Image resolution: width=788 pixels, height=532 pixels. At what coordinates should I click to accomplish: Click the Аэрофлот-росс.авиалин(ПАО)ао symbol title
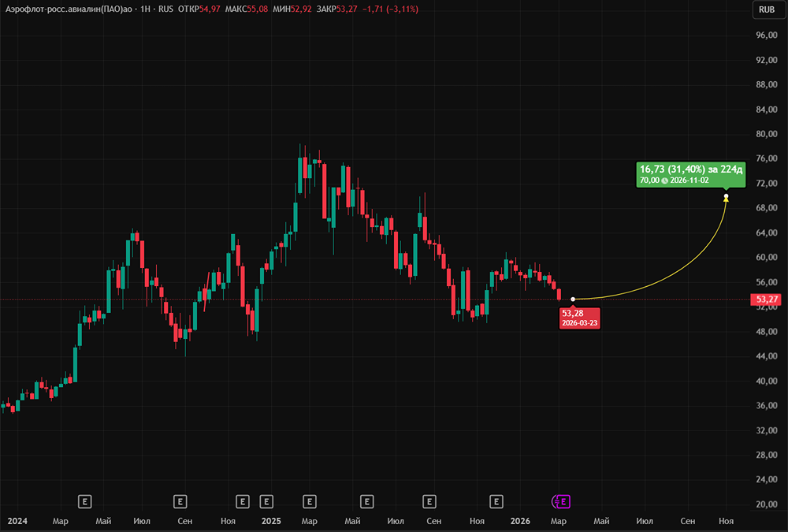[69, 9]
